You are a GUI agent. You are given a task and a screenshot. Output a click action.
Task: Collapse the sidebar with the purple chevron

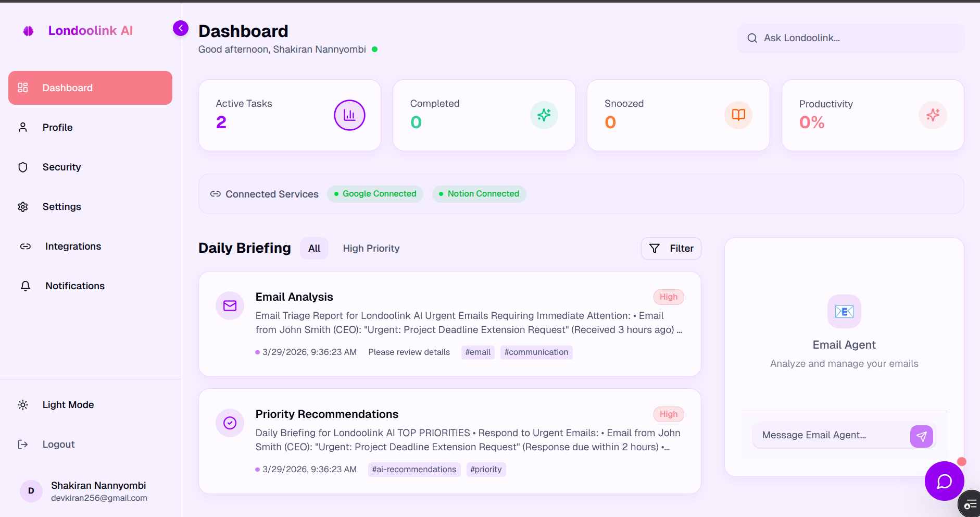tap(181, 28)
